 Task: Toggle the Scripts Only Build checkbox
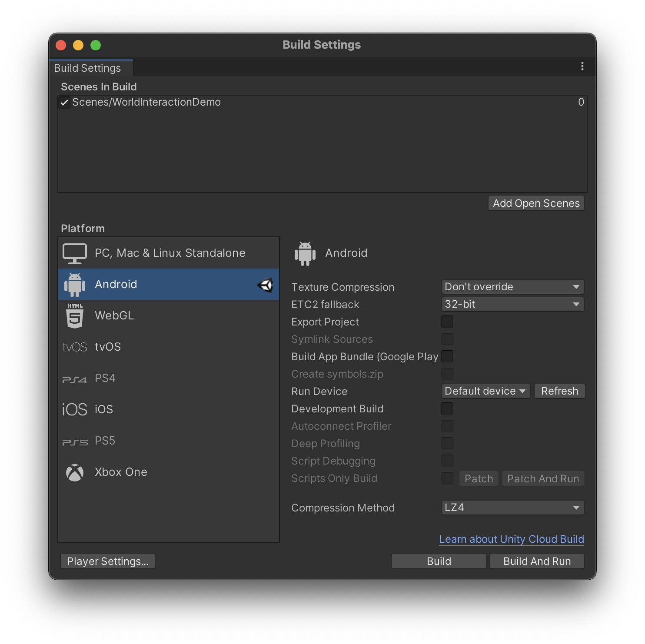447,478
